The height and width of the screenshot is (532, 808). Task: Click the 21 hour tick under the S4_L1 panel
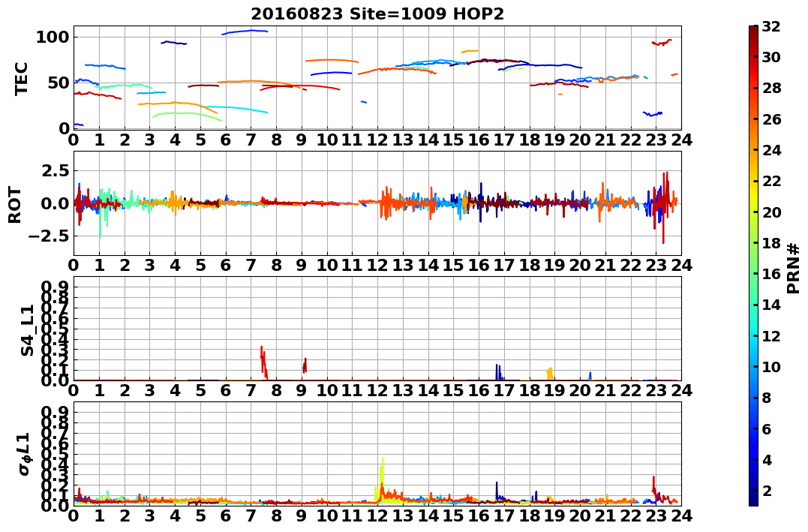(x=605, y=390)
